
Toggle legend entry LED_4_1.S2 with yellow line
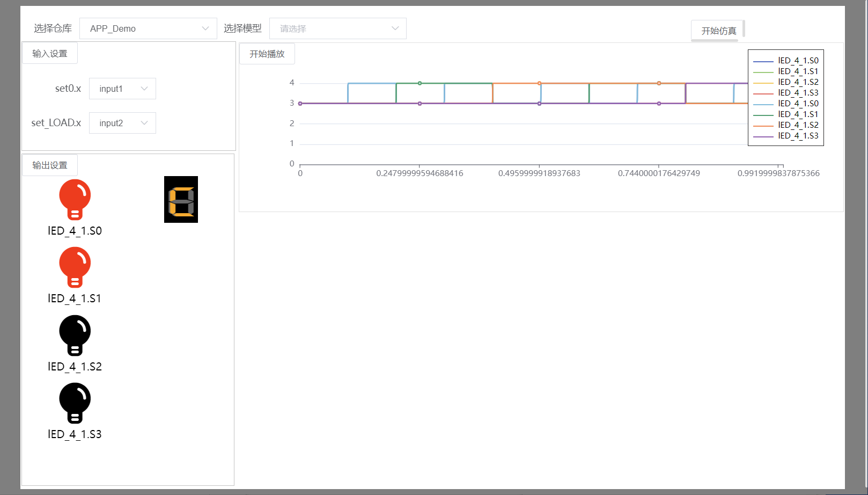pyautogui.click(x=786, y=82)
